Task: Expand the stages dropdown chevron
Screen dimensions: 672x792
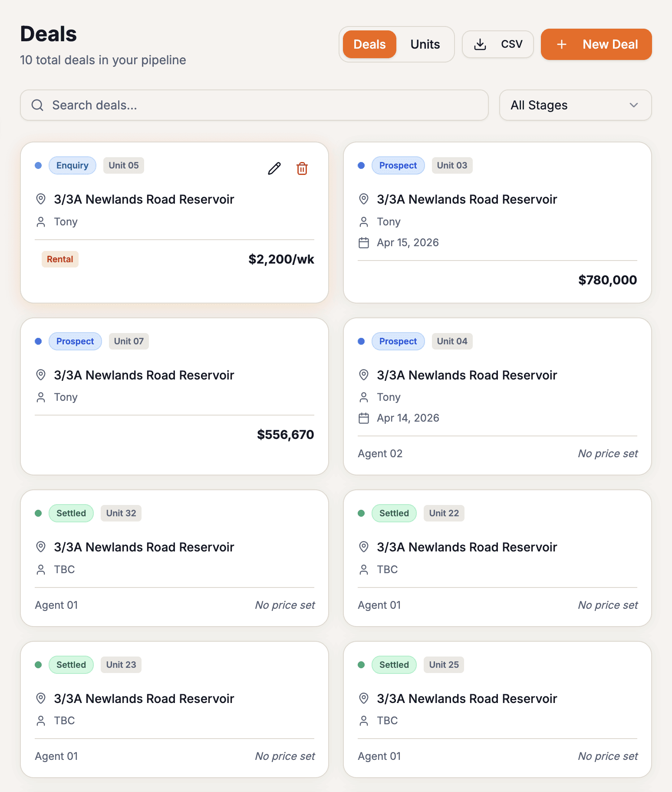Action: coord(634,105)
